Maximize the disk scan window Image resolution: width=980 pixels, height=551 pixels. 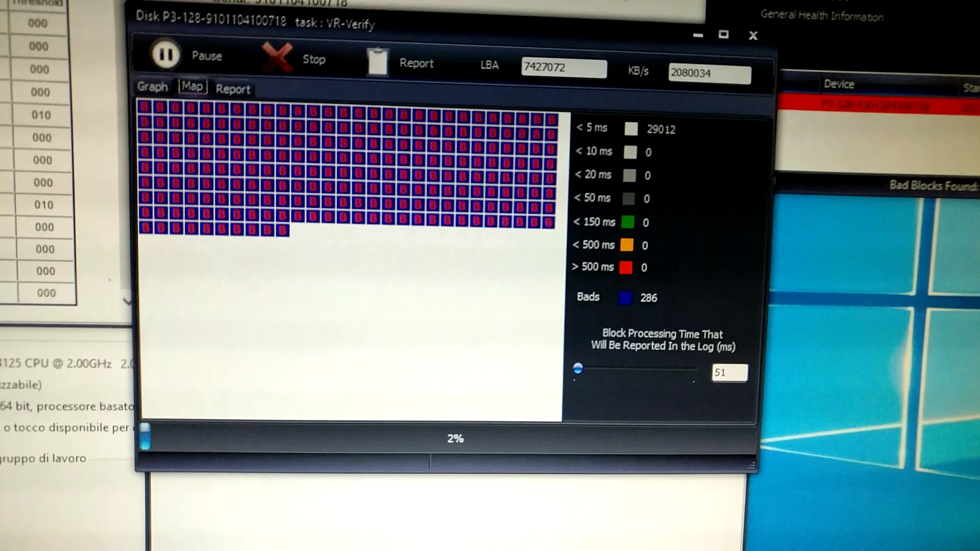pyautogui.click(x=723, y=35)
